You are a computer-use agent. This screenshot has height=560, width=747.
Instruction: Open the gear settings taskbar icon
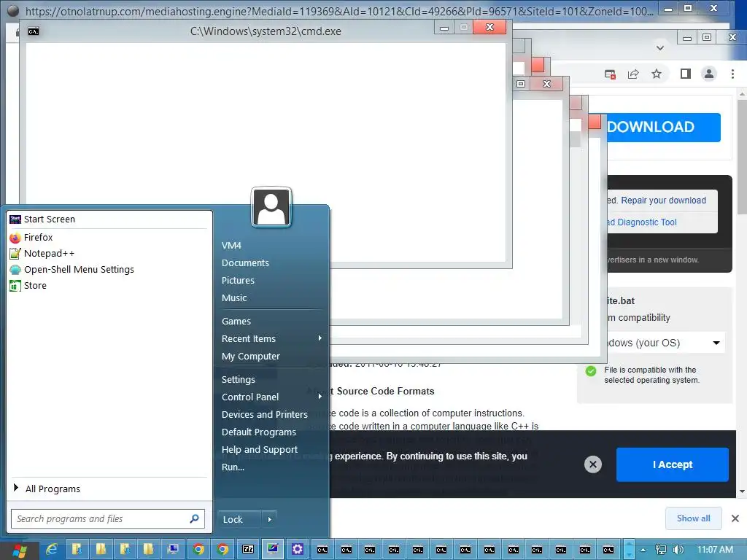click(x=298, y=550)
